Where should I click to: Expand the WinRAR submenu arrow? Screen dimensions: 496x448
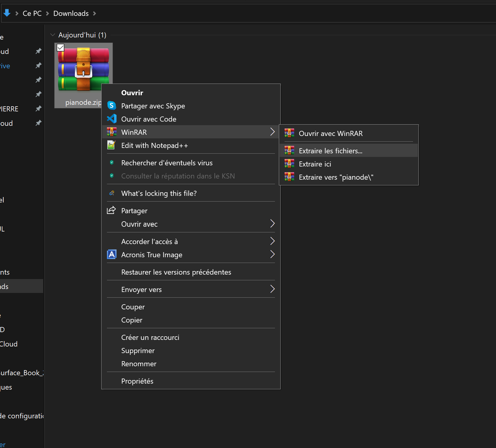pos(272,132)
